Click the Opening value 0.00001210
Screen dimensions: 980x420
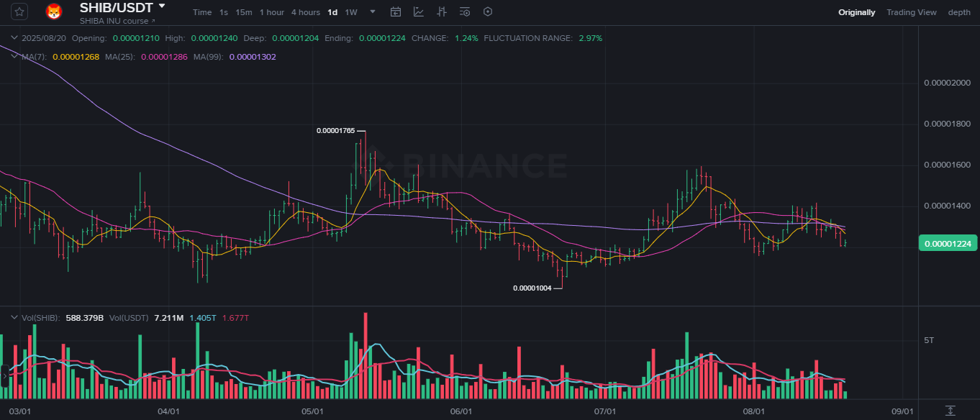coord(136,38)
